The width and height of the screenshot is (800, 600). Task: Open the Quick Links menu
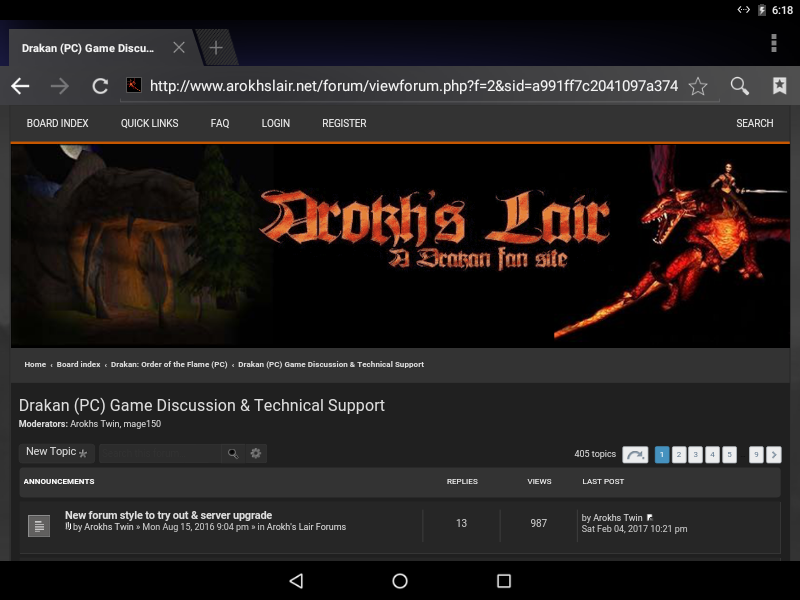pyautogui.click(x=149, y=123)
